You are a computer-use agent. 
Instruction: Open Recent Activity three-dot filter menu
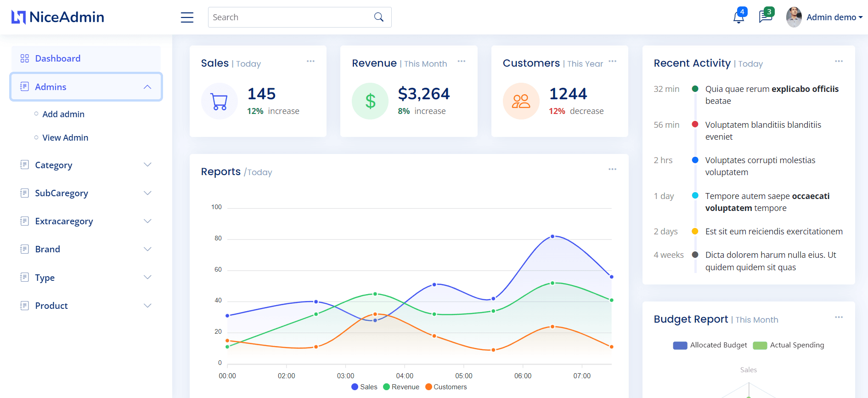coord(839,61)
